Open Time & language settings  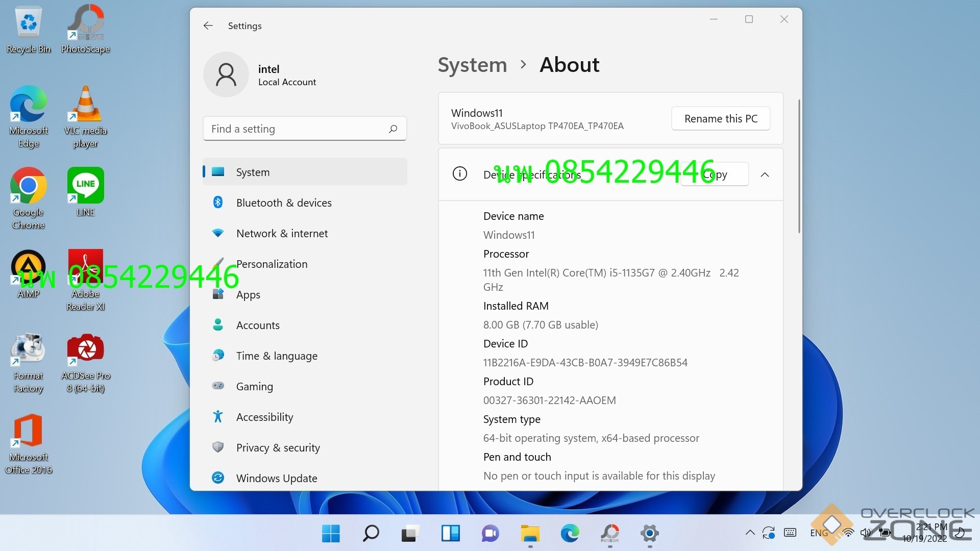305,356
